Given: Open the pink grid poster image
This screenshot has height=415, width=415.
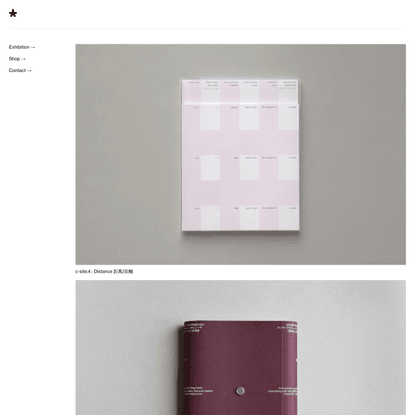Looking at the screenshot, I should click(x=240, y=154).
